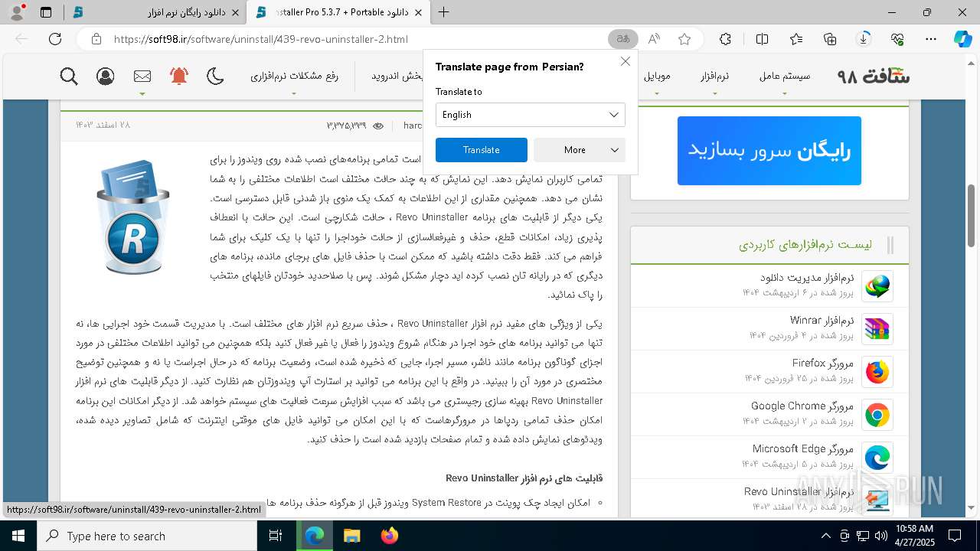
Task: Close the Revo Uninstaller browser tab
Action: 418,12
